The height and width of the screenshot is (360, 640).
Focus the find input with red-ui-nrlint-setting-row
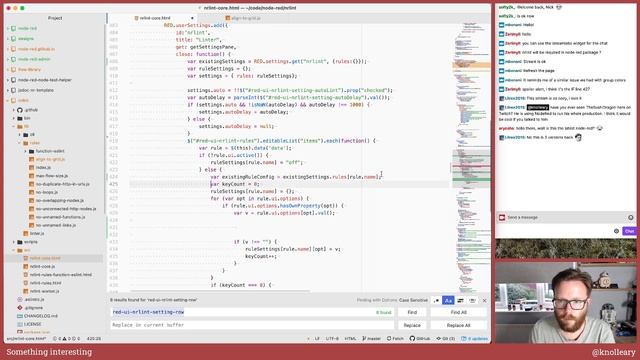pos(252,312)
